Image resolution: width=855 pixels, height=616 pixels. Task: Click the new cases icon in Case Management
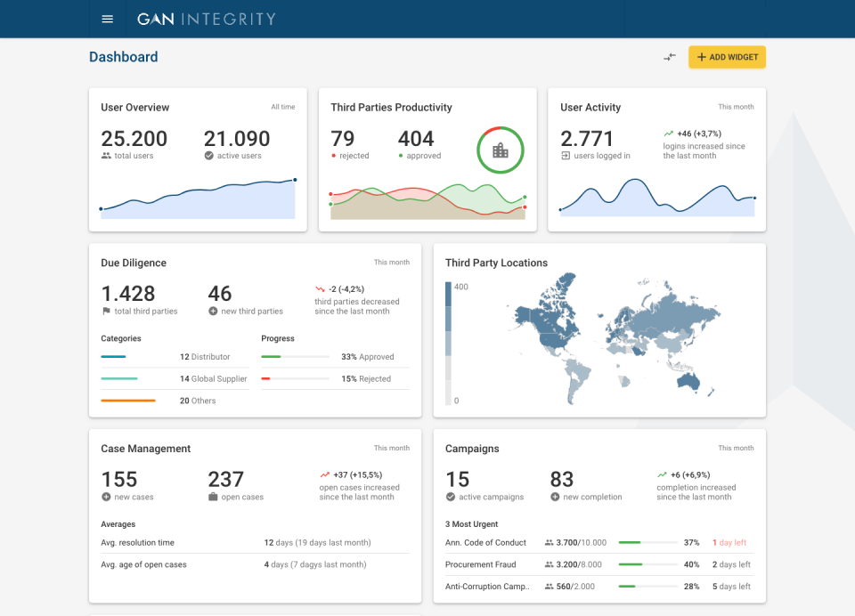tap(104, 497)
